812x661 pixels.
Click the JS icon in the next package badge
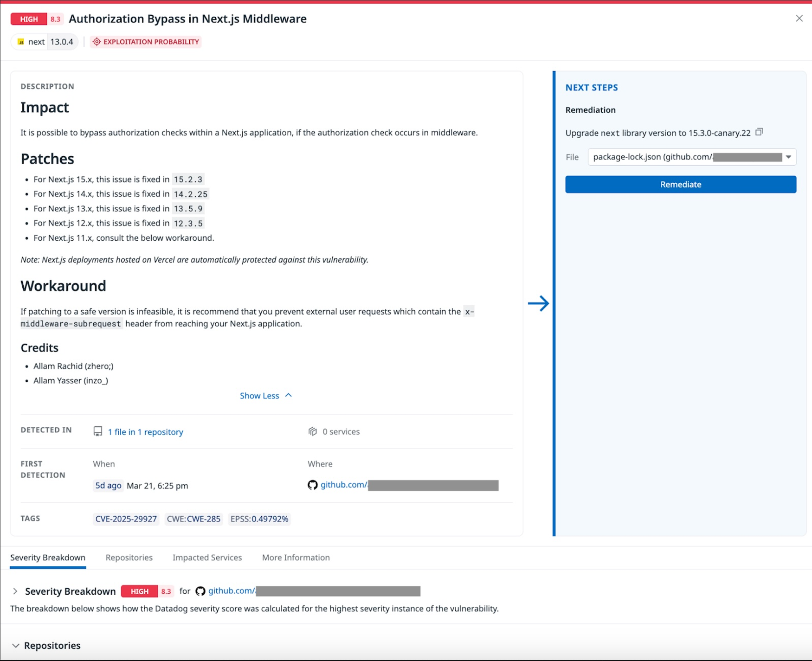click(x=21, y=42)
